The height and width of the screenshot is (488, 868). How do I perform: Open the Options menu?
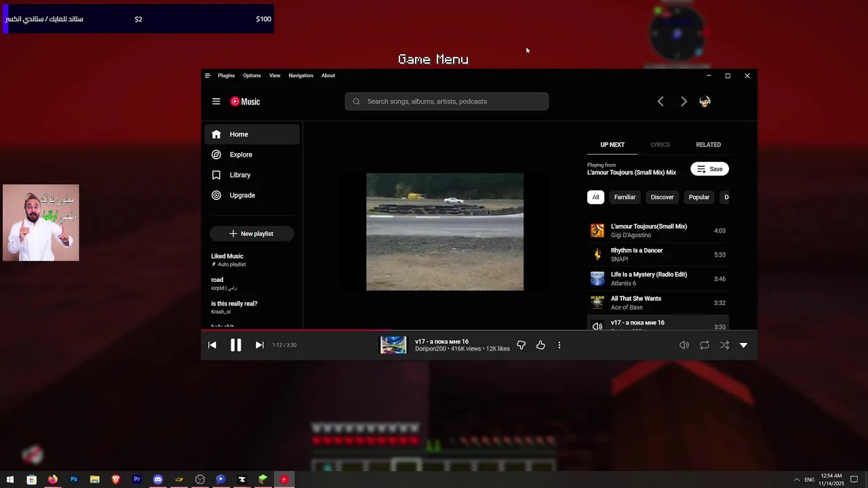[252, 76]
